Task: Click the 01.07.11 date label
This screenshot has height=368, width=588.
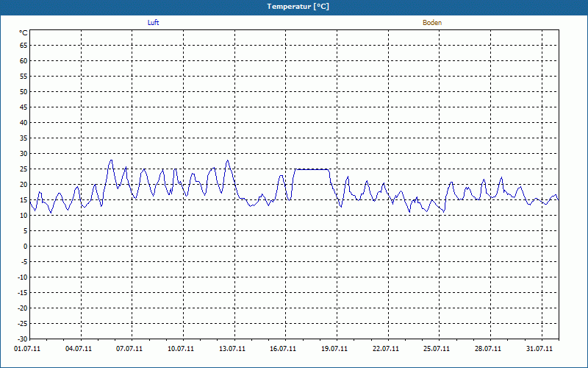Action: (27, 349)
